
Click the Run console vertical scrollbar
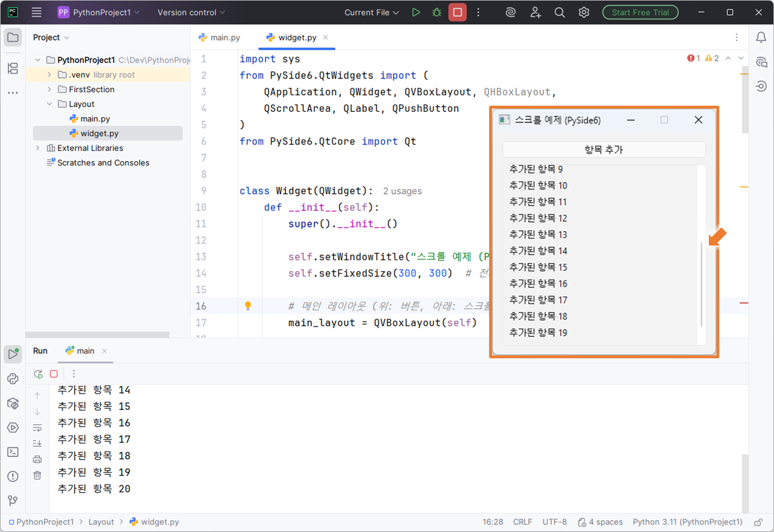pyautogui.click(x=745, y=482)
